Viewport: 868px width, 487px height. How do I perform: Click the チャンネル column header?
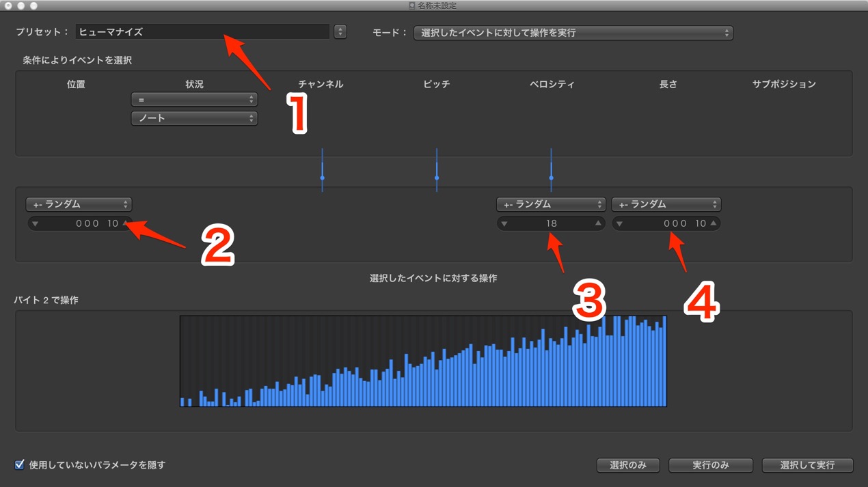point(321,84)
